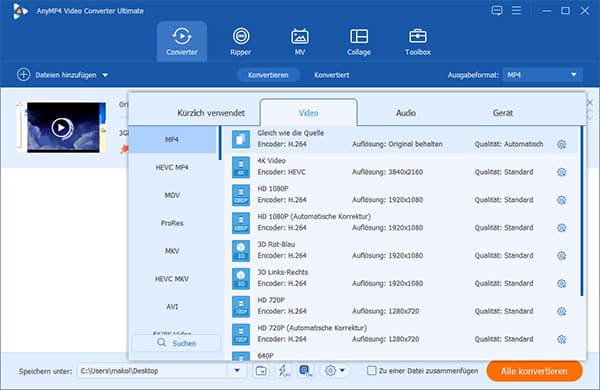Open settings gear for 3D Links-Rechts preset
The height and width of the screenshot is (390, 600).
click(561, 284)
